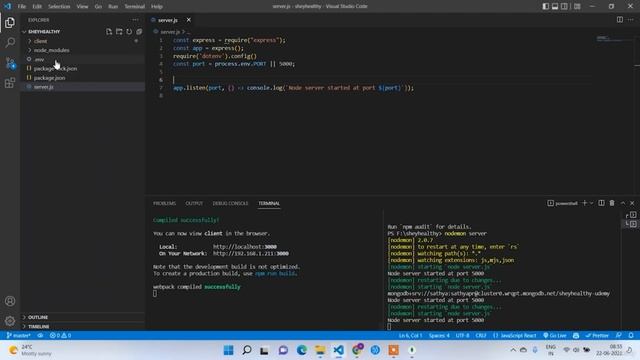Open the Edit menu
This screenshot has width=640, height=360.
pos(37,6)
